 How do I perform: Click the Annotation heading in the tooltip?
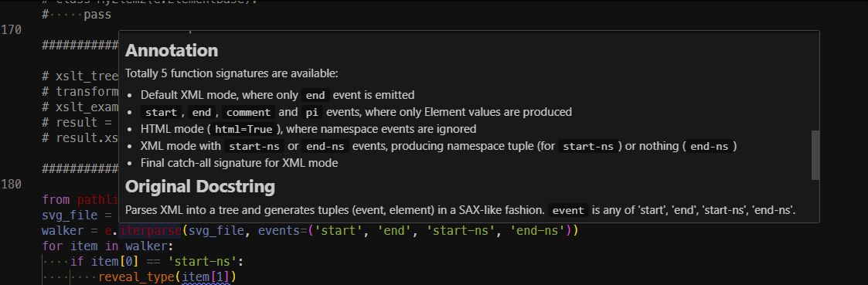tap(172, 51)
